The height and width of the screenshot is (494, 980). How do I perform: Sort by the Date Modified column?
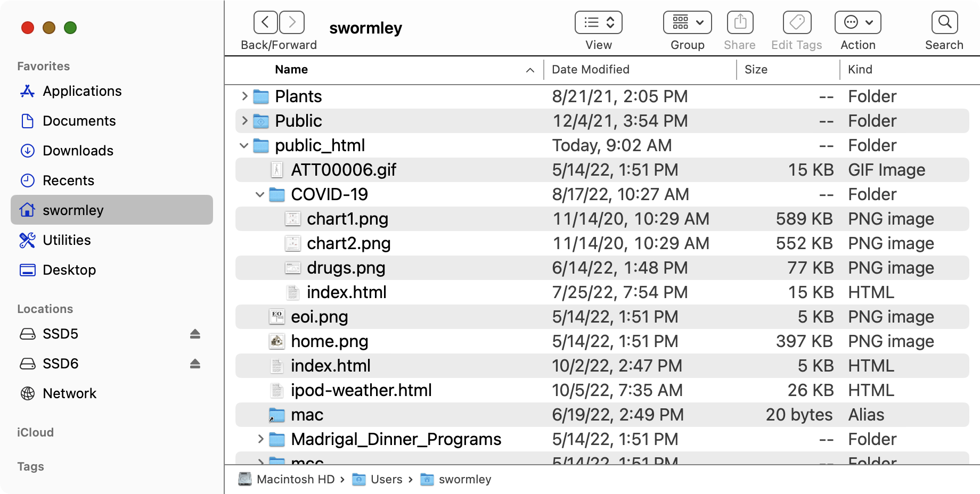[590, 70]
